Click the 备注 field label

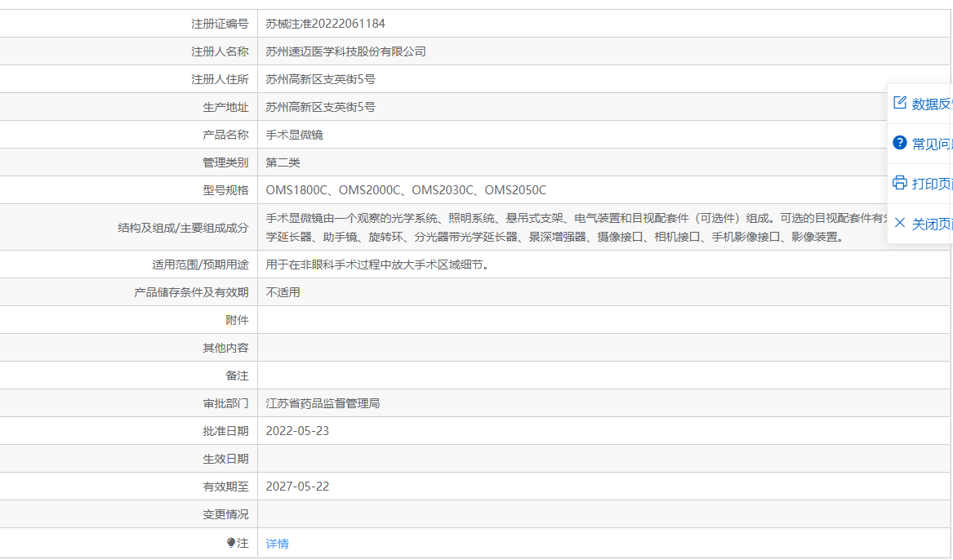(237, 376)
